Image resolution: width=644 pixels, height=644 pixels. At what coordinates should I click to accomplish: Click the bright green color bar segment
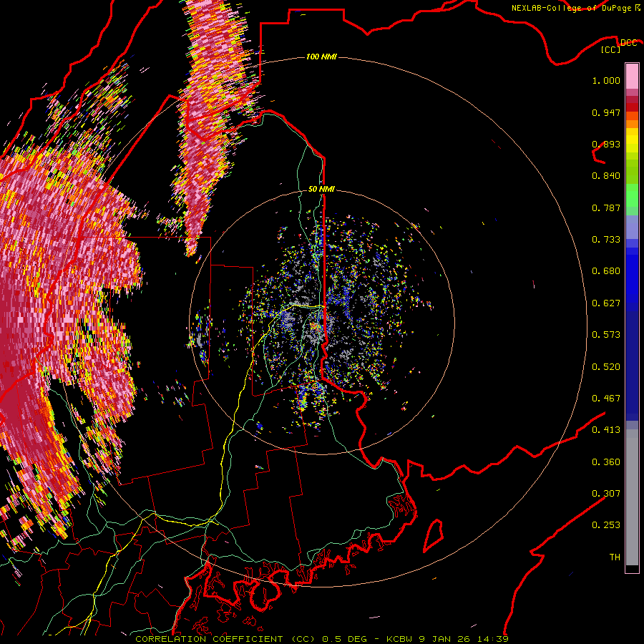coord(632,195)
